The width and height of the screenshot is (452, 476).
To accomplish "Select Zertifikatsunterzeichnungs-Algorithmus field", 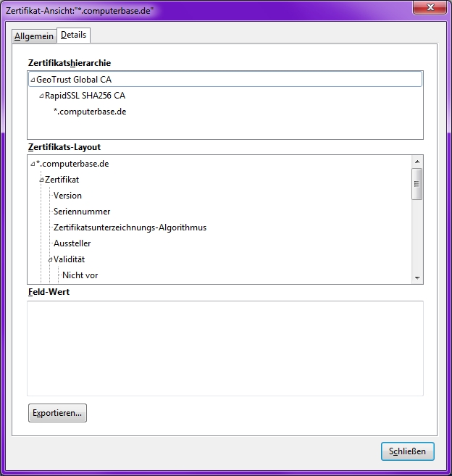I will pyautogui.click(x=130, y=227).
